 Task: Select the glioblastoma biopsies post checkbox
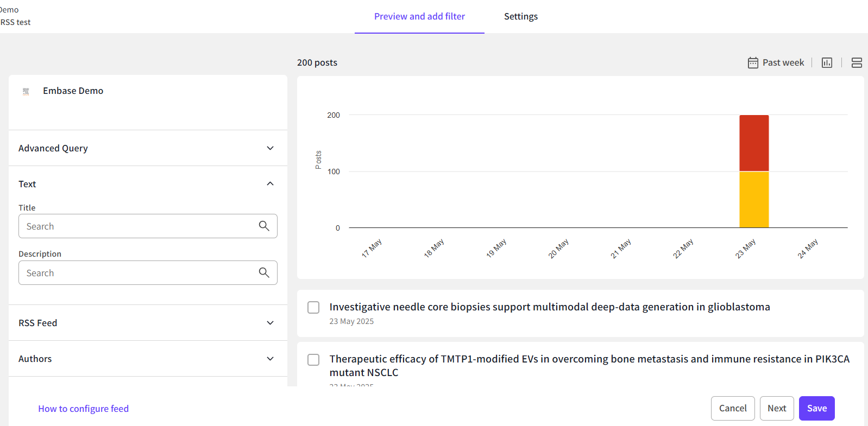313,308
